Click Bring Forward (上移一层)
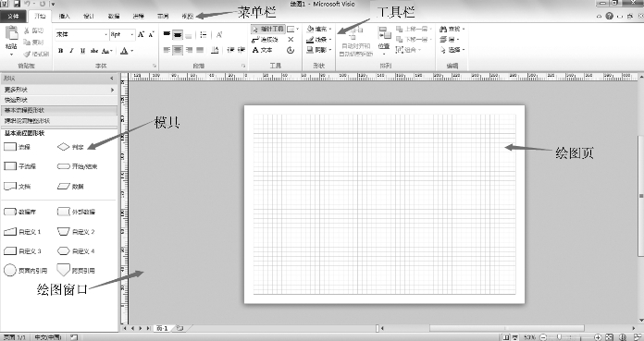The image size is (644, 341). (x=414, y=30)
